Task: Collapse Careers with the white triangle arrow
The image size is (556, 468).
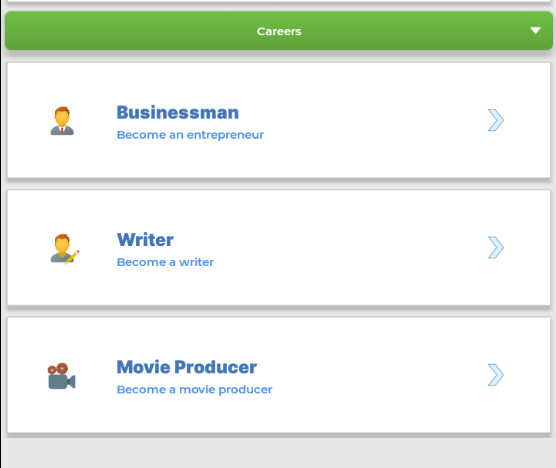Action: [x=535, y=30]
